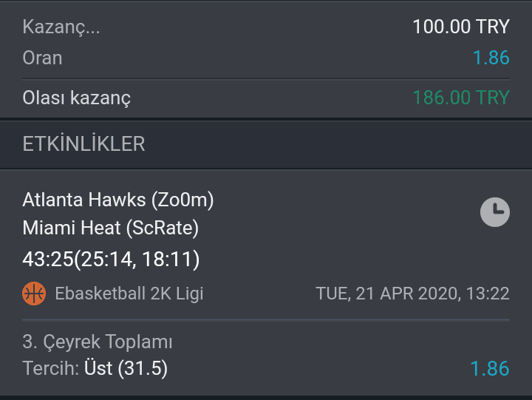
Task: Click the orange basketball sport icon
Action: point(34,294)
